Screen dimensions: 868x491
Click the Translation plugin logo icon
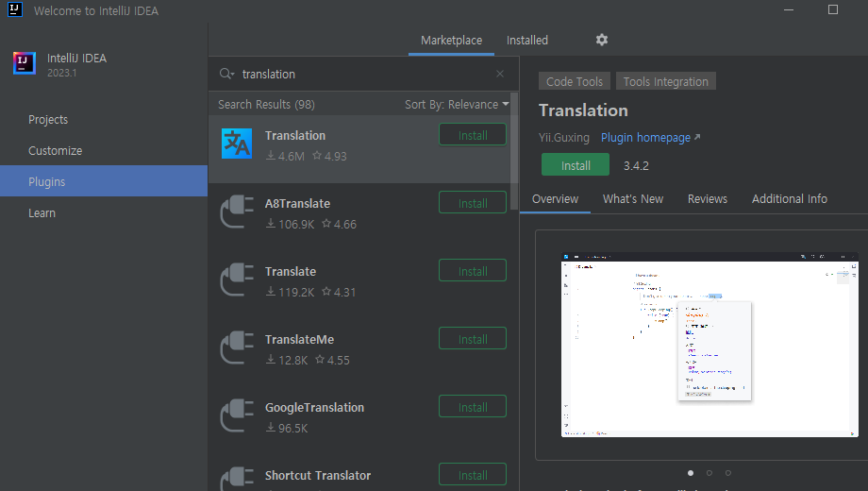[x=237, y=144]
